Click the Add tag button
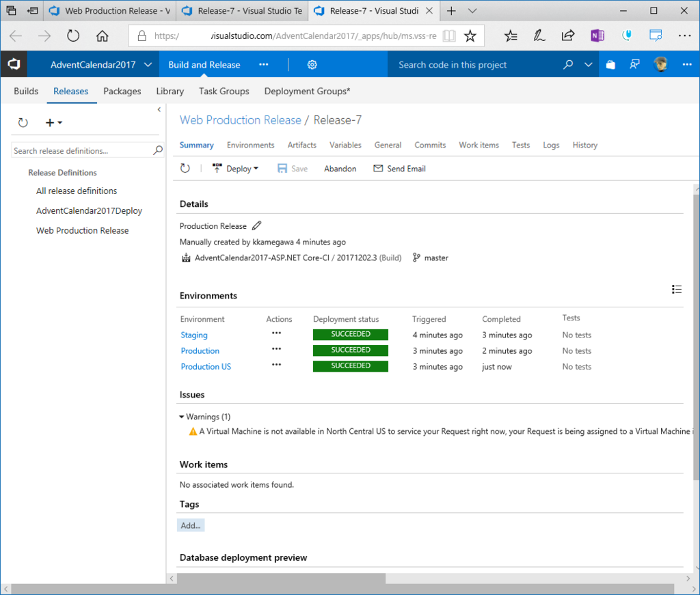 tap(191, 525)
